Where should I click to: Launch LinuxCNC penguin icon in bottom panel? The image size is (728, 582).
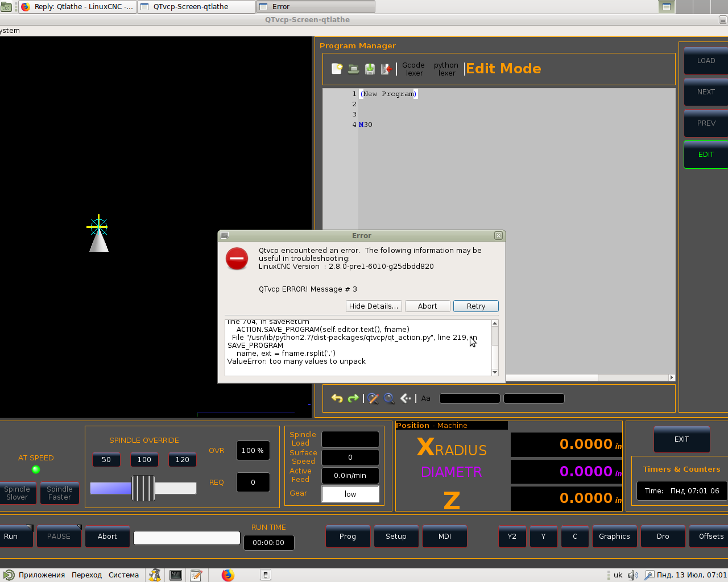[155, 575]
